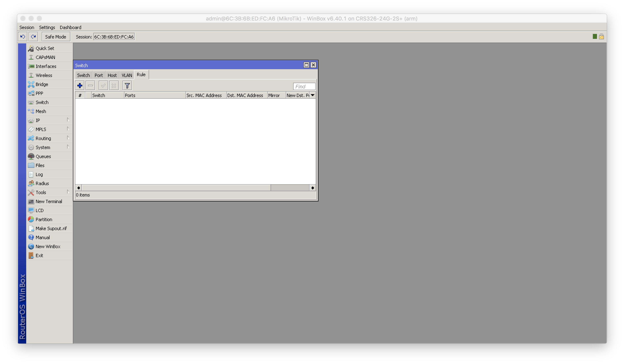The image size is (624, 364).
Task: Click the undo arrow in toolbar
Action: click(x=23, y=37)
